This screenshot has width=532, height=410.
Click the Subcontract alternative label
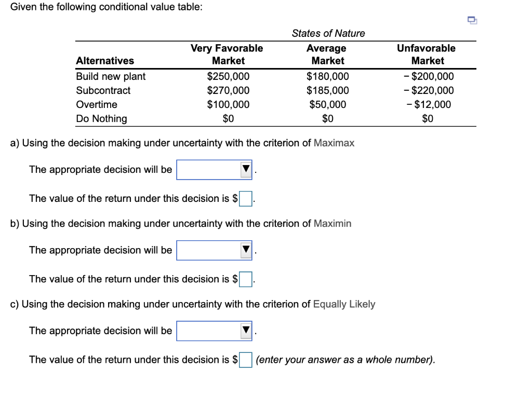coord(103,90)
